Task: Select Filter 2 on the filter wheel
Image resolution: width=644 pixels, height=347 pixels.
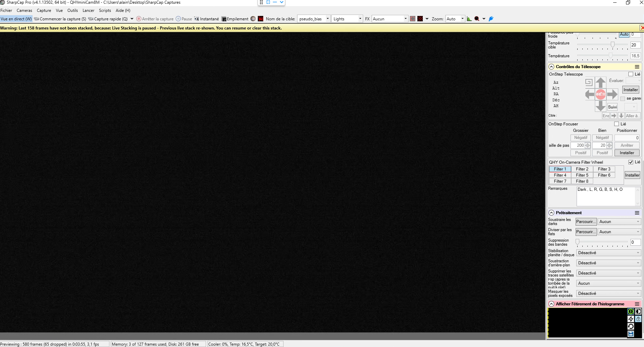Action: click(x=582, y=169)
